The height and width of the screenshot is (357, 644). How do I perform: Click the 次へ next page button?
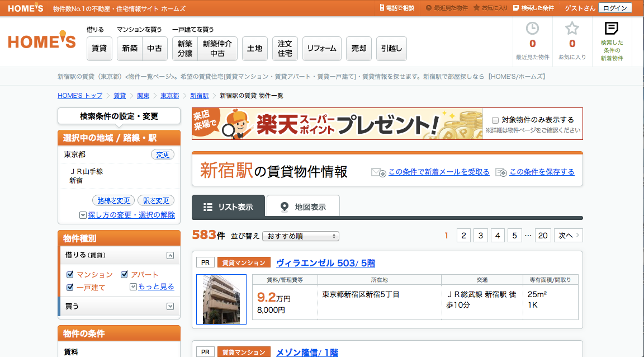[x=569, y=236]
